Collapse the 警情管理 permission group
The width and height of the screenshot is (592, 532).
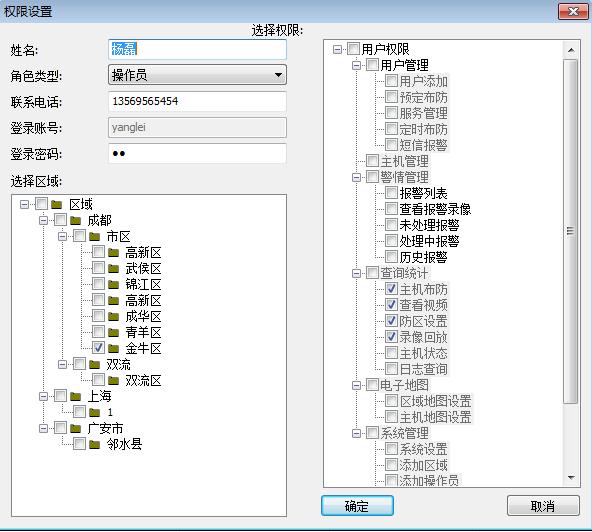coord(356,177)
